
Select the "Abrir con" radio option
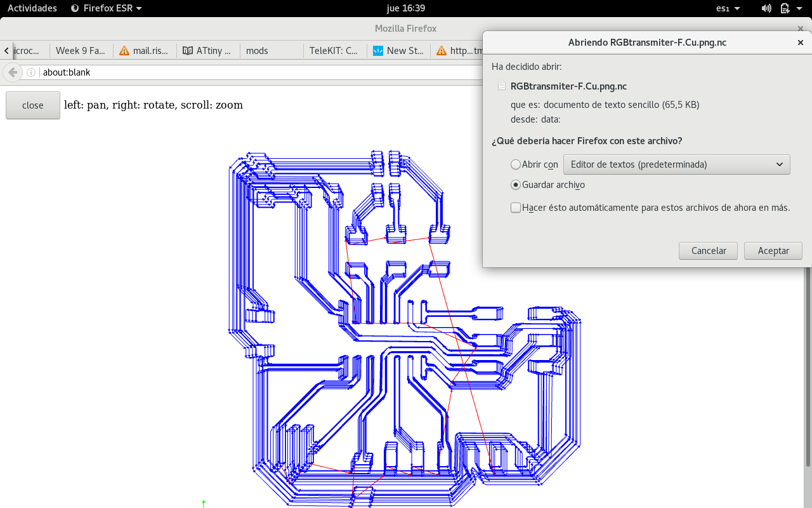[x=516, y=164]
